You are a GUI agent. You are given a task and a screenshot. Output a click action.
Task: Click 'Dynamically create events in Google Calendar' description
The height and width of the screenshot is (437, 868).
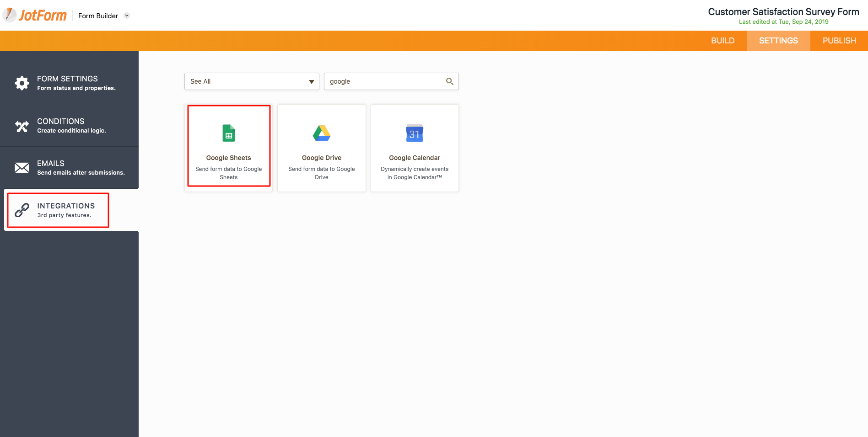click(415, 173)
